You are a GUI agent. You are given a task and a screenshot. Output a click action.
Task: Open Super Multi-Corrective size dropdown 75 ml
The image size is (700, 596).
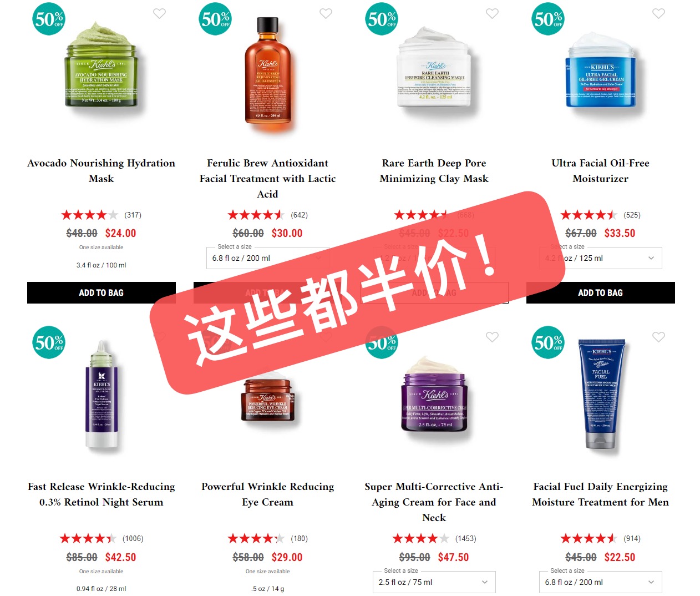point(434,582)
